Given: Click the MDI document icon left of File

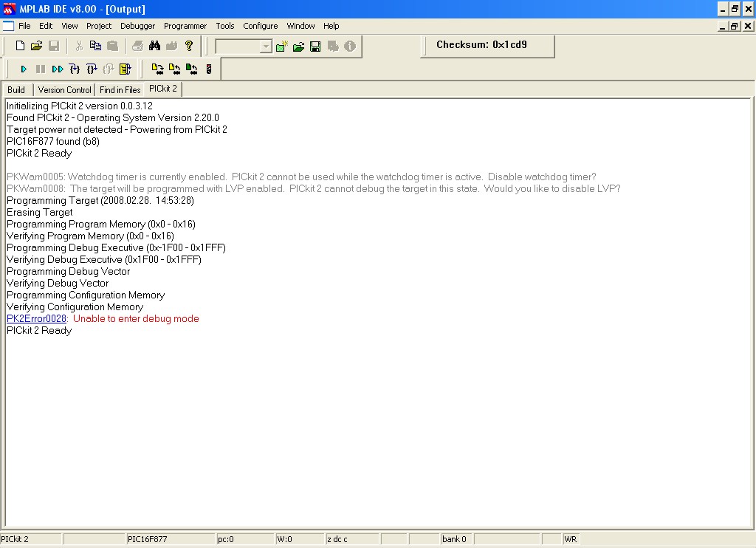Looking at the screenshot, I should pyautogui.click(x=9, y=26).
